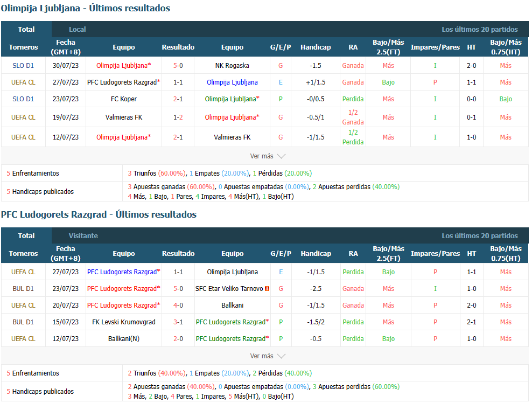532x403 pixels.
Task: Open 5-0 result against Etar Veliko Tarnovo
Action: tap(178, 289)
